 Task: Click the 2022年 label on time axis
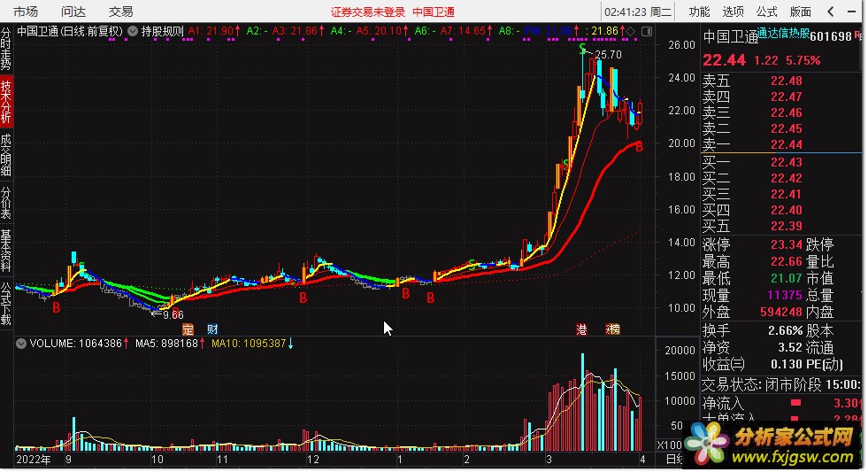(x=34, y=460)
